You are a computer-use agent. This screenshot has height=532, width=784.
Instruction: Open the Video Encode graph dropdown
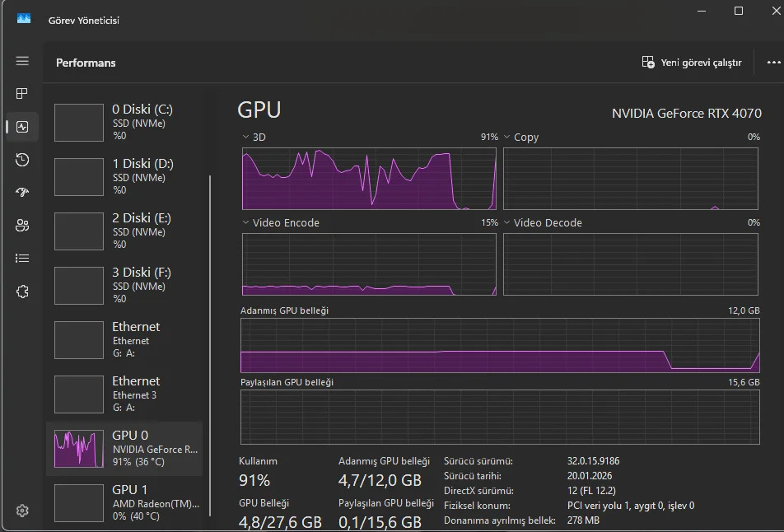click(x=245, y=222)
